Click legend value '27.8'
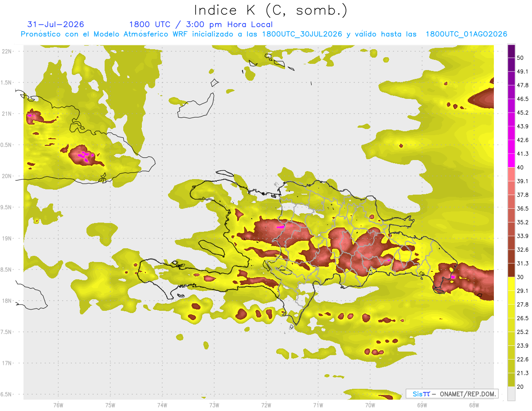532x411 pixels. click(x=523, y=305)
